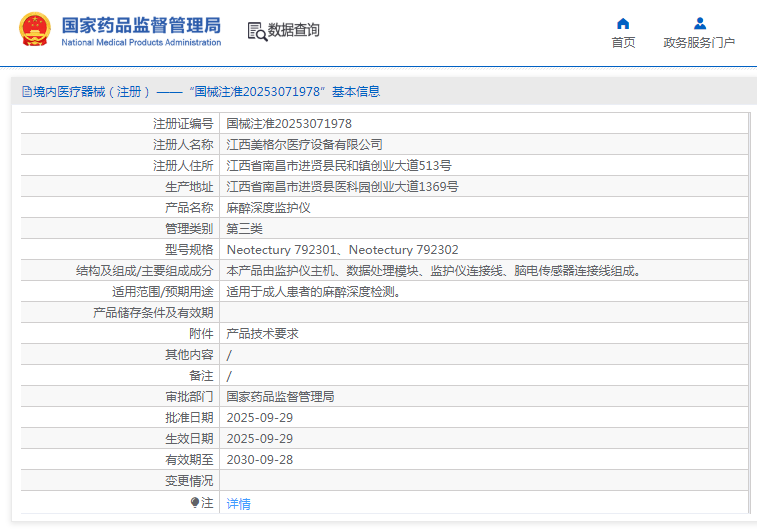Click model value Neotectury 792301、Neotectury 792302
The width and height of the screenshot is (757, 531).
click(342, 250)
